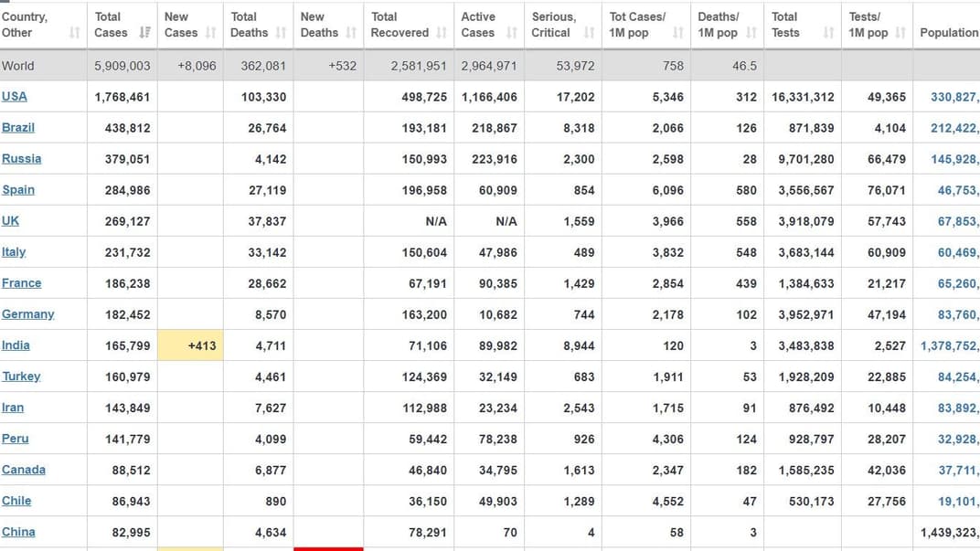
Task: Click the Population column header
Action: click(x=948, y=32)
